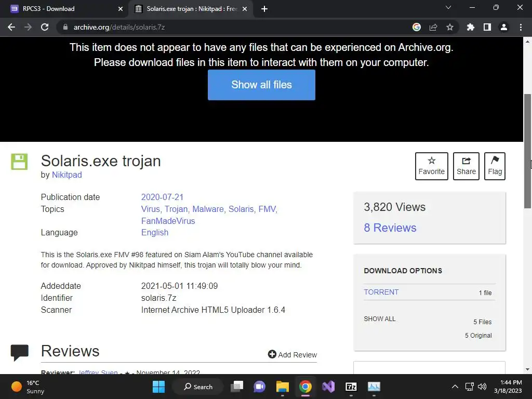Open the English language link
The image size is (532, 399).
[x=155, y=232]
